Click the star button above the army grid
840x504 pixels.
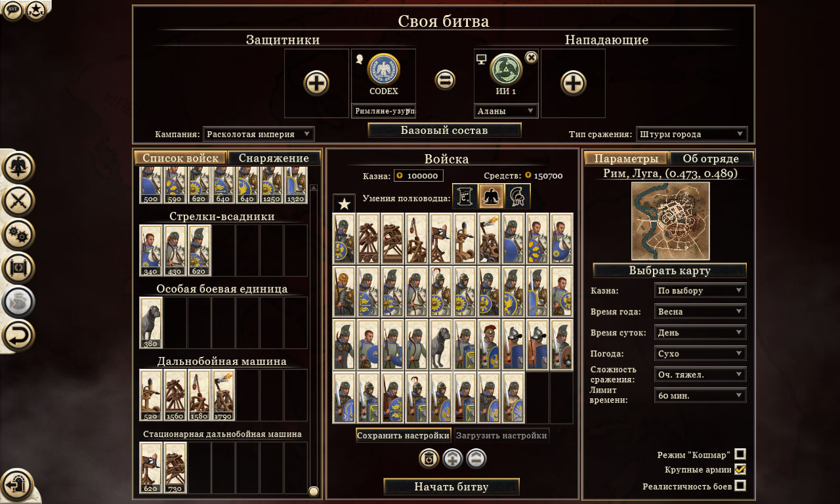coord(344,203)
